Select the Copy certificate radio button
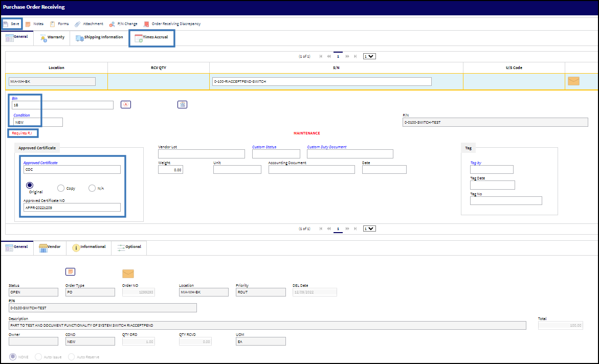The height and width of the screenshot is (364, 599). point(61,188)
